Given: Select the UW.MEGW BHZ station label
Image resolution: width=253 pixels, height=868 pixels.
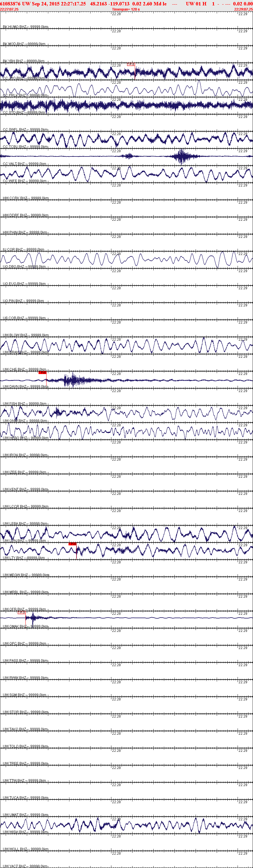Looking at the screenshot, I should [x=26, y=575].
